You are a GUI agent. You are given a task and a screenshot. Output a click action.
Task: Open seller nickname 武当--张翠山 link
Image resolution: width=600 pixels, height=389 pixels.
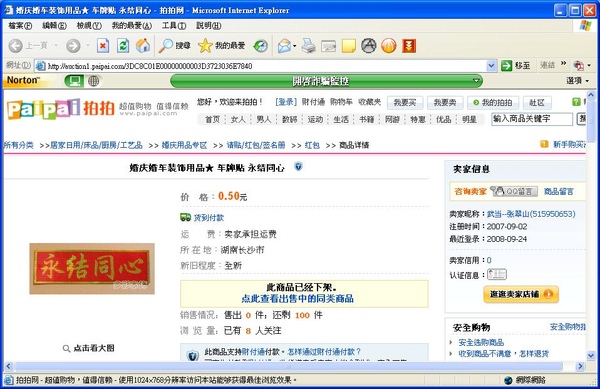(531, 214)
